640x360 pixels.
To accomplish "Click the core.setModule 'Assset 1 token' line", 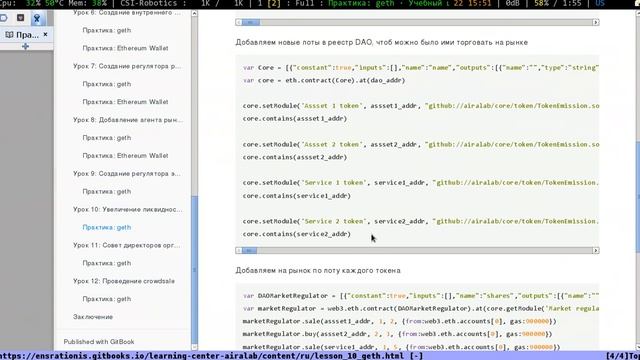I will 420,106.
